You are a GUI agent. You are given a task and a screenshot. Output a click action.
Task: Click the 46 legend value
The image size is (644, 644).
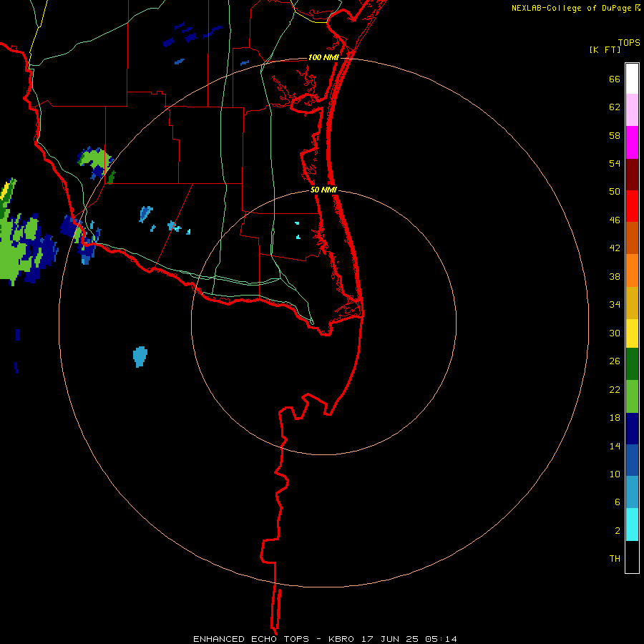[x=615, y=220]
